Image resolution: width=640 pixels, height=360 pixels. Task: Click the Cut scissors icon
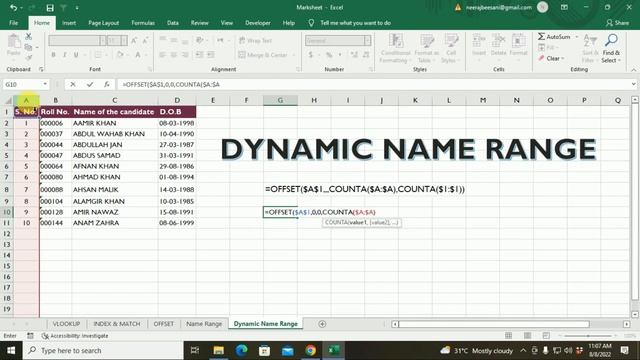click(29, 37)
